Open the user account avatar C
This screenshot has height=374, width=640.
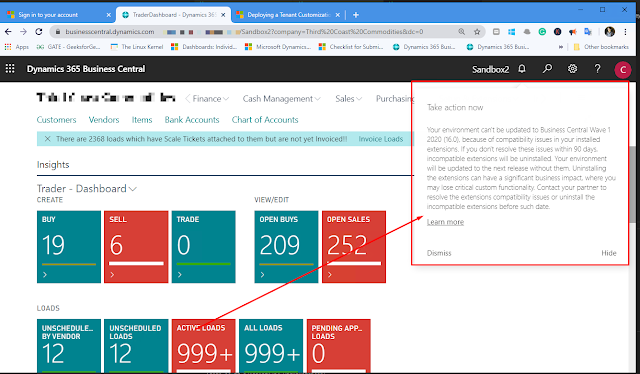(622, 70)
